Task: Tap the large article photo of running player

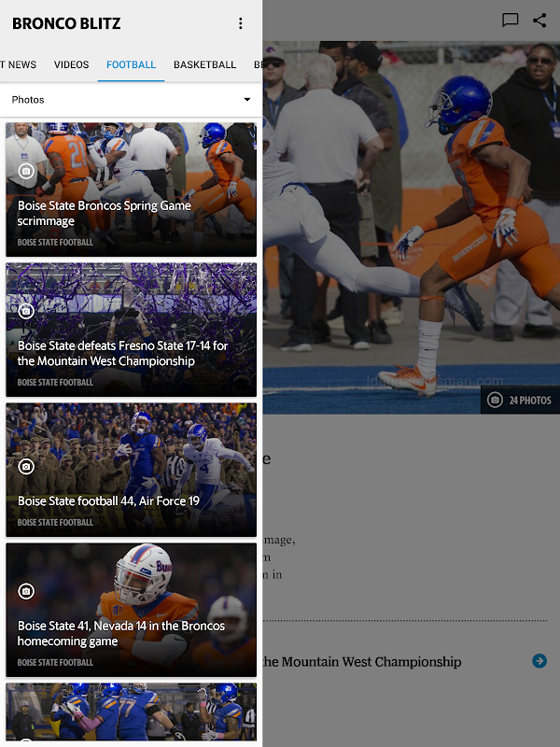Action: point(412,227)
